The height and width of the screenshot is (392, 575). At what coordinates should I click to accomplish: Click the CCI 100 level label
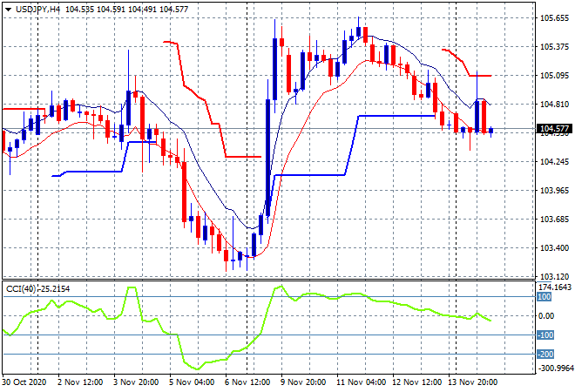point(546,297)
